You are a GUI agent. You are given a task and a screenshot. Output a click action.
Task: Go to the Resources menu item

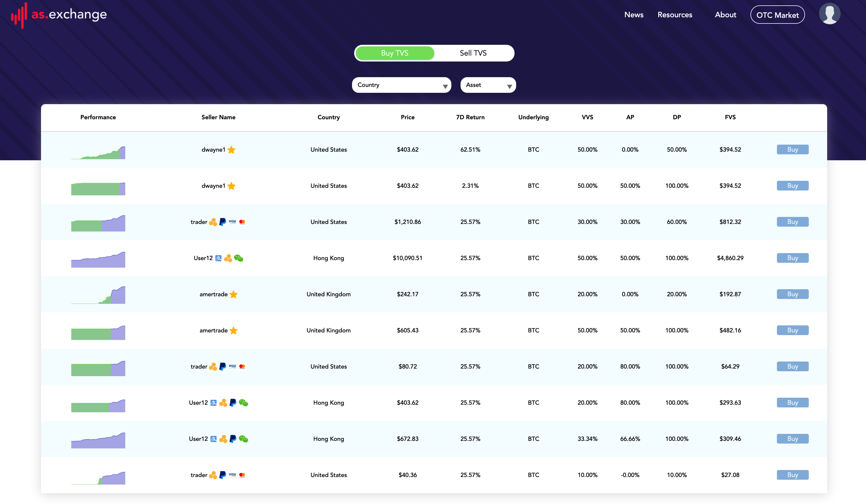point(675,15)
